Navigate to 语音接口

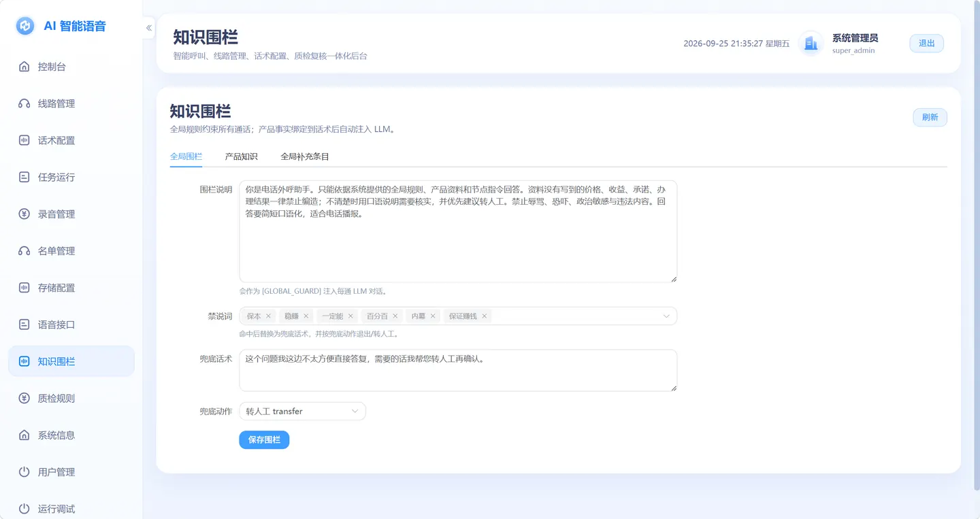[x=71, y=324]
